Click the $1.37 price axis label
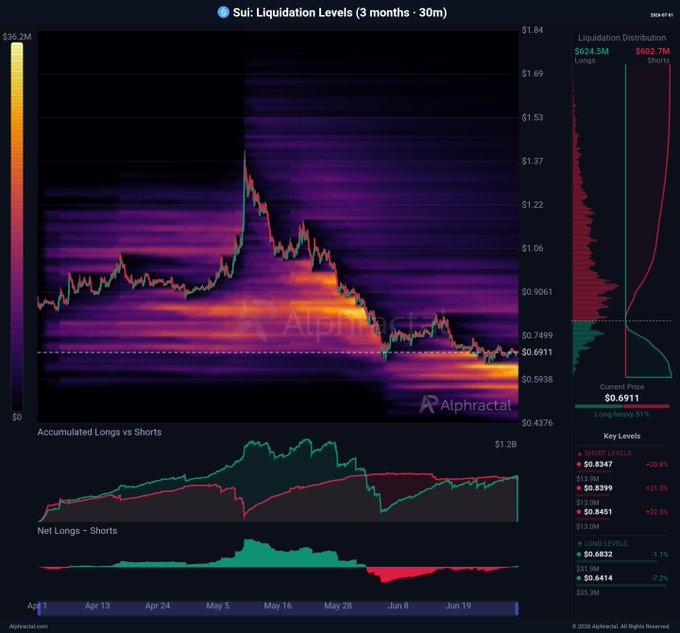 (532, 161)
